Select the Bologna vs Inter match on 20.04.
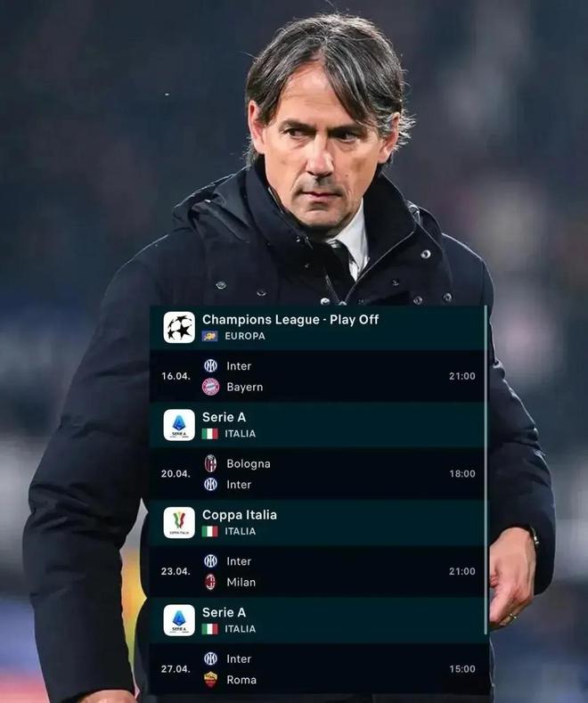588x703 pixels. [317, 474]
